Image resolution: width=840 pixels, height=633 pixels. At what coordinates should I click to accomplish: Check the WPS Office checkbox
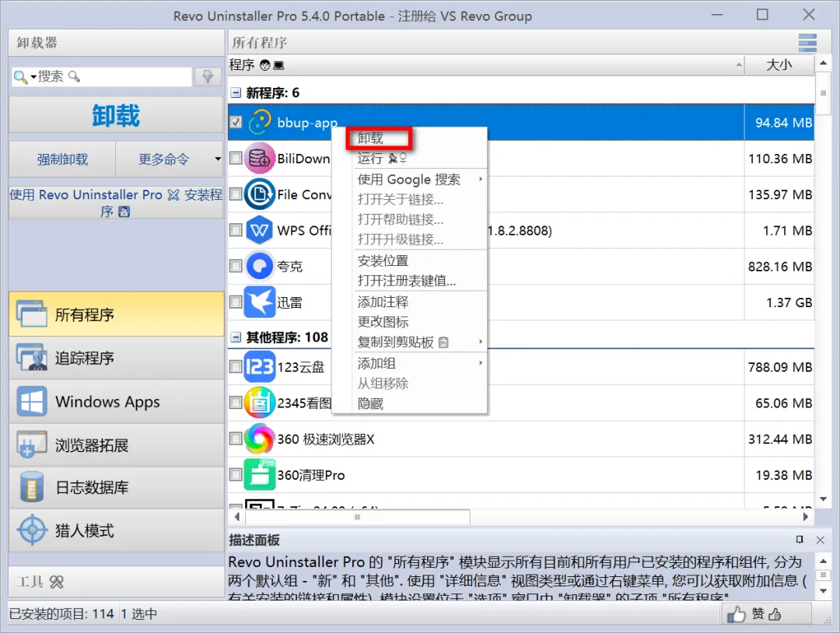[236, 229]
